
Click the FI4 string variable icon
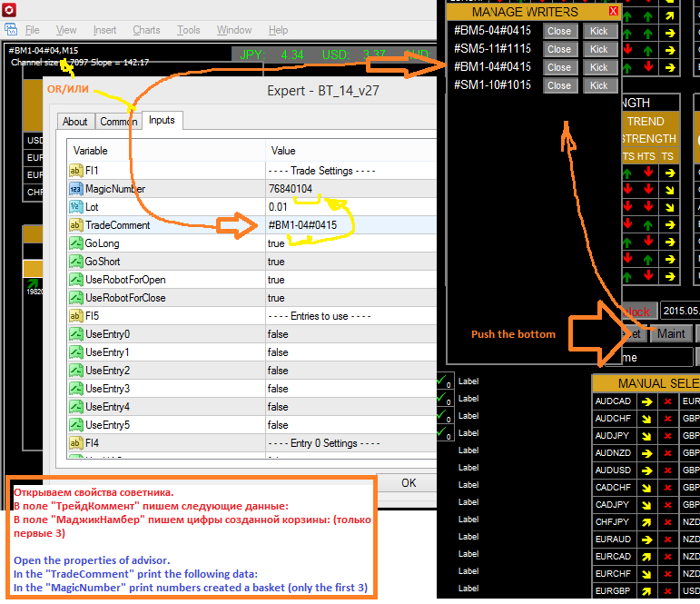pos(76,443)
